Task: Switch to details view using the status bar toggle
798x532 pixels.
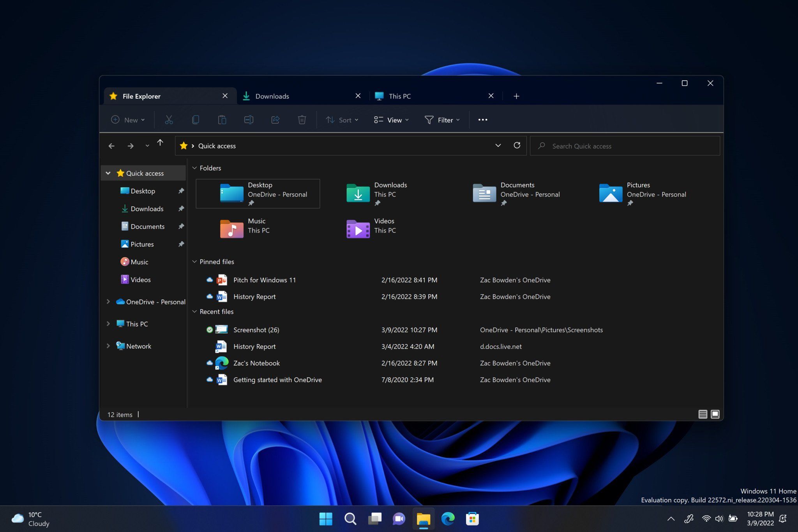Action: 703,414
